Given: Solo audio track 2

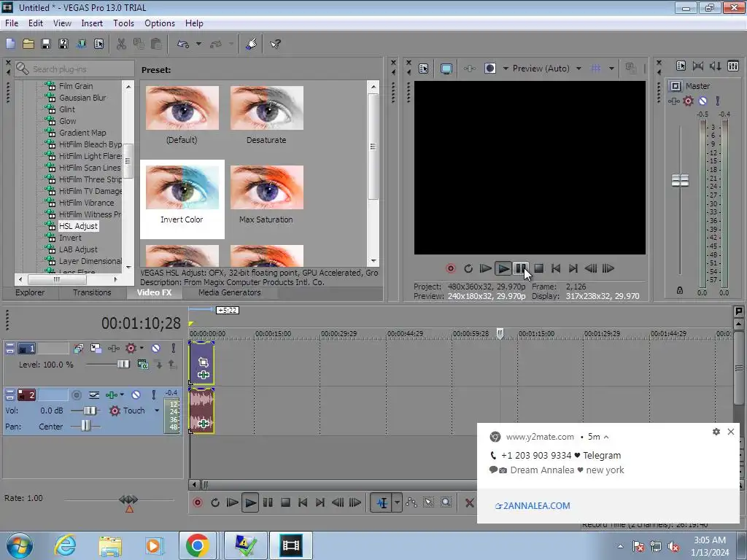Looking at the screenshot, I should coord(153,394).
